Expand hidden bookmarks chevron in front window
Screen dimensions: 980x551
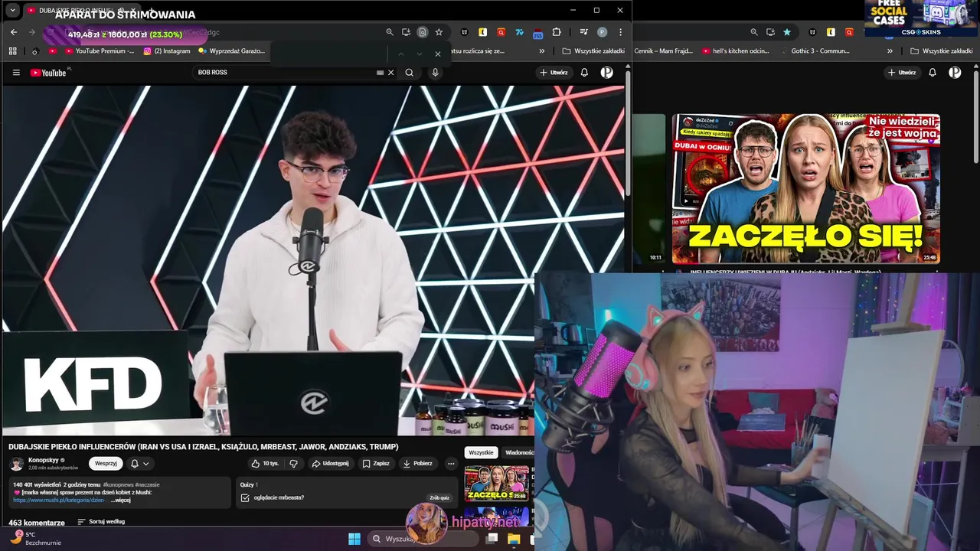coord(542,51)
